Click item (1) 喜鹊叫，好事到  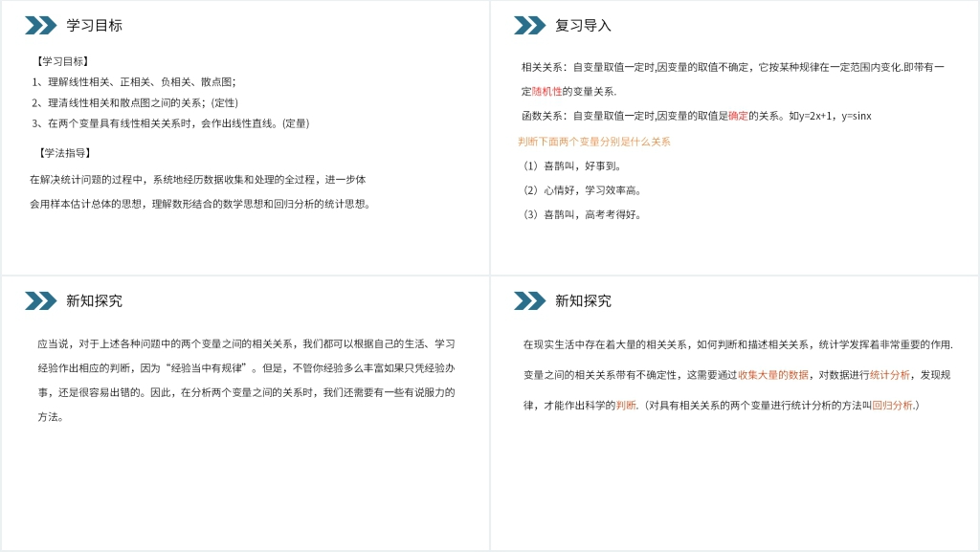click(572, 166)
